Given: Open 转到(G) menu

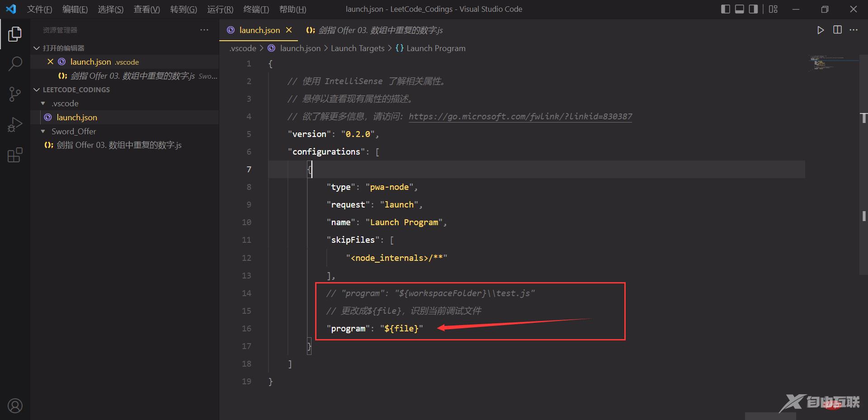Looking at the screenshot, I should tap(184, 9).
